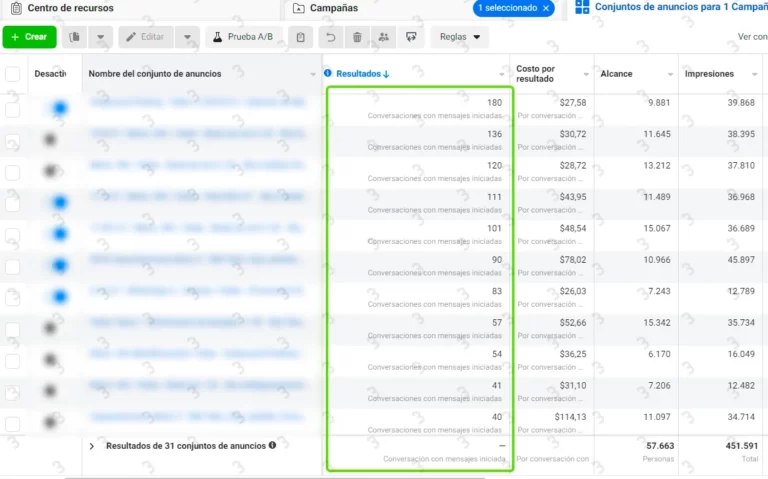Sort by the Alcance column header

[x=616, y=74]
